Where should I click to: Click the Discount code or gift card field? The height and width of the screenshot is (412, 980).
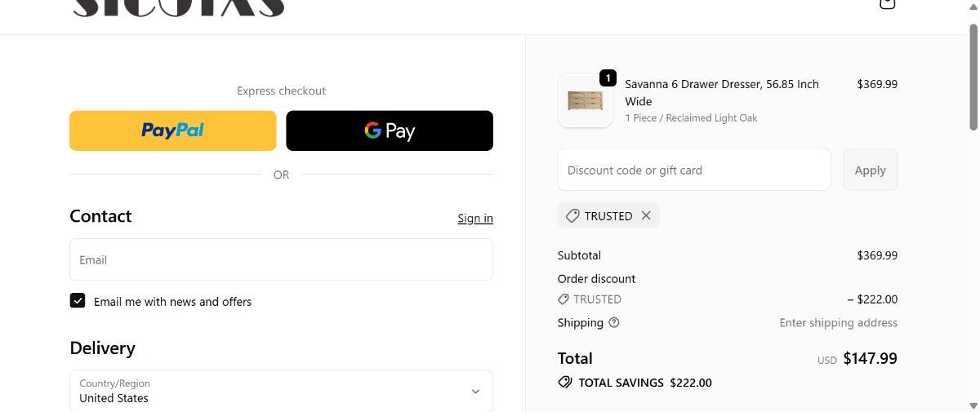pos(693,170)
